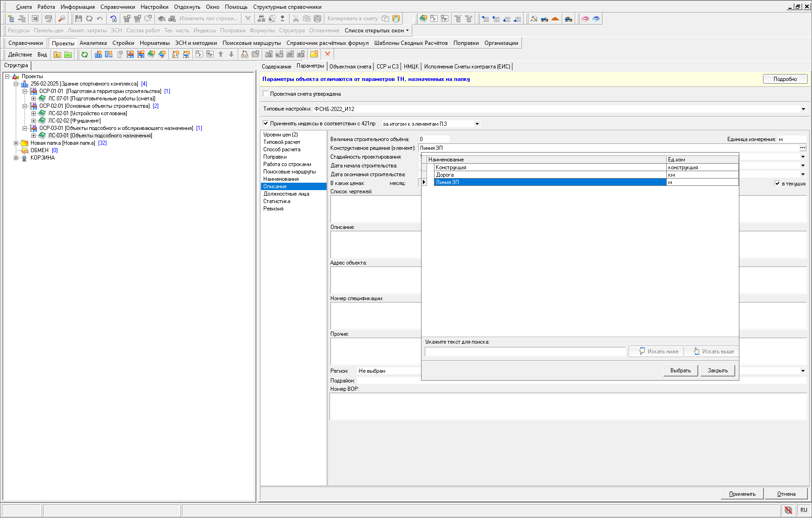Screen dimensions: 812x518
Task: Click the orange bricks materials icon
Action: click(555, 18)
